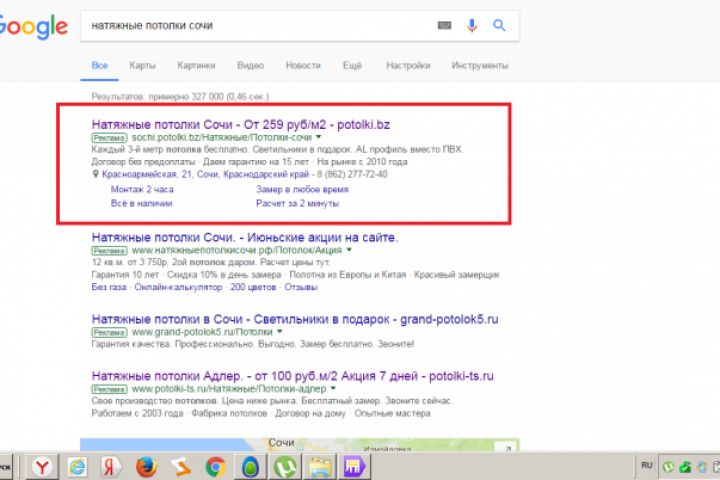
Task: Open File Explorer from the taskbar
Action: click(320, 467)
